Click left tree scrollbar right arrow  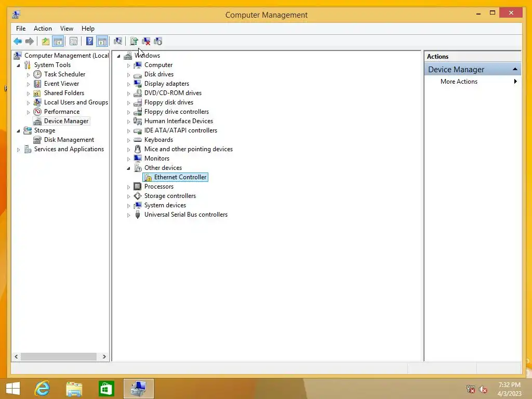[x=104, y=356]
